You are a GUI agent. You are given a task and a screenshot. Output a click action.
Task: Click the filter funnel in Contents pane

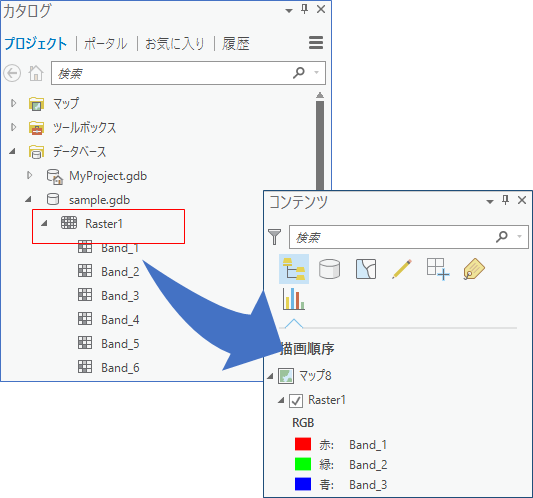click(x=274, y=237)
